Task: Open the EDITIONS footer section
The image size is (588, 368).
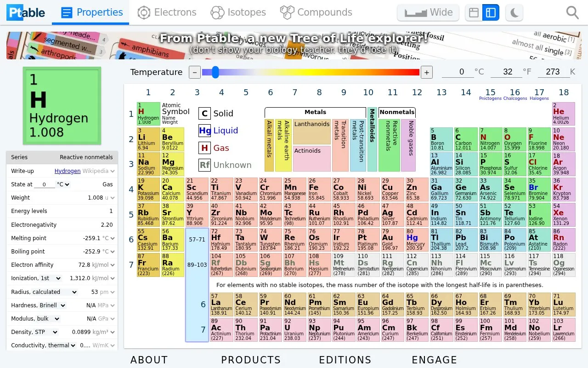Action: (x=345, y=360)
